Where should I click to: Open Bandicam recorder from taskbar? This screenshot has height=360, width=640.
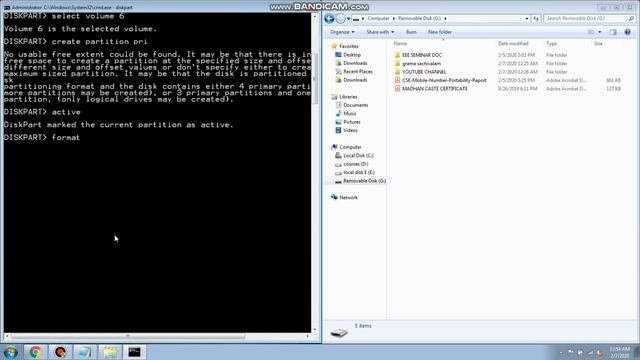[60, 352]
